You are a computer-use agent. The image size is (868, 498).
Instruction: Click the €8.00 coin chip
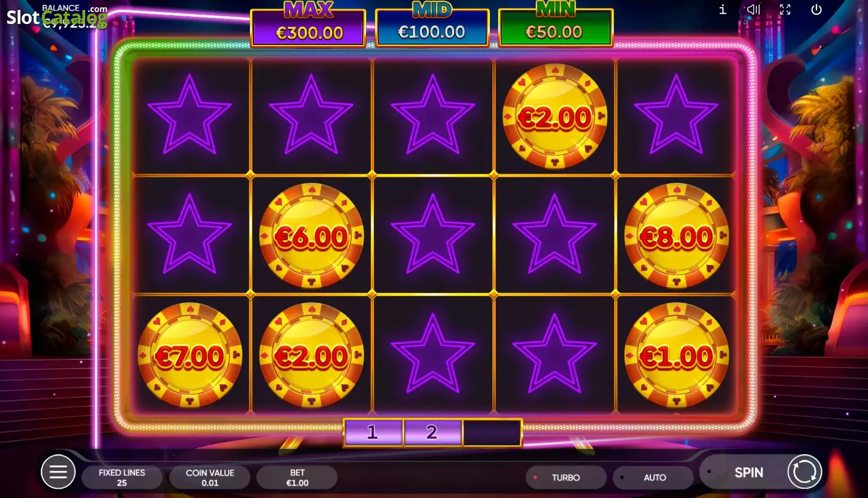(676, 236)
